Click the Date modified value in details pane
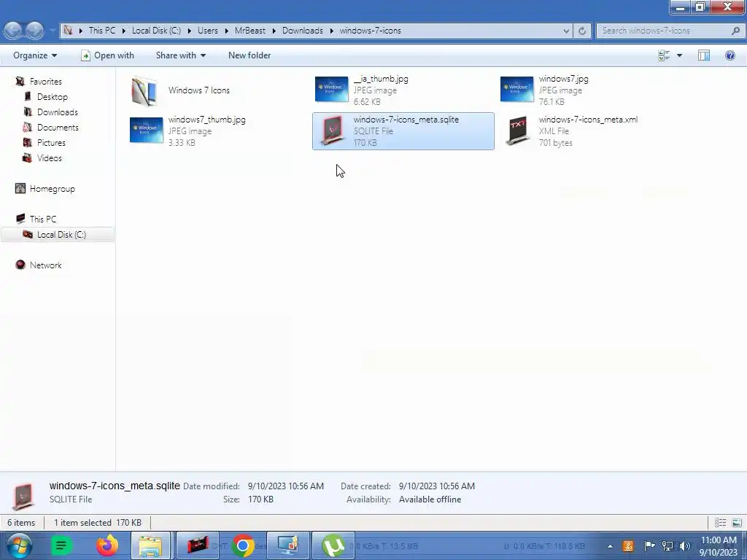Screen dimensions: 747x560 [285, 486]
